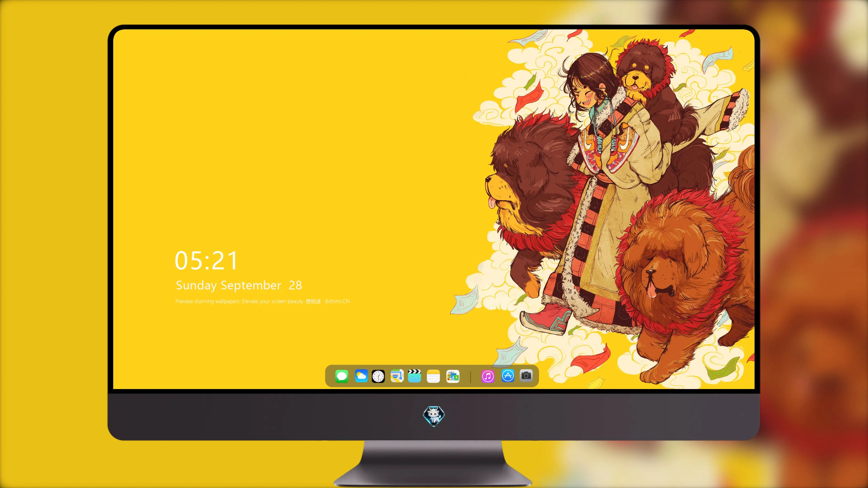Click the 05:21 clock display
This screenshot has height=488, width=868.
click(206, 261)
